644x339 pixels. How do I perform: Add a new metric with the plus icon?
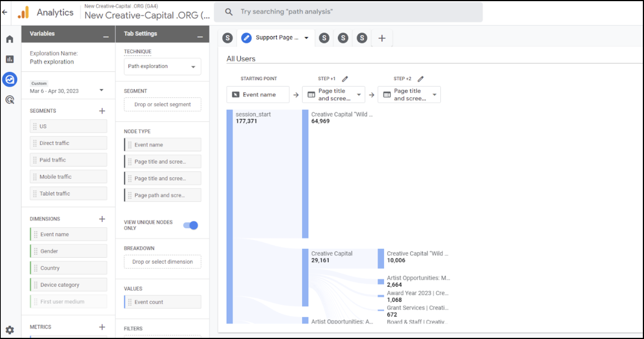pos(102,327)
